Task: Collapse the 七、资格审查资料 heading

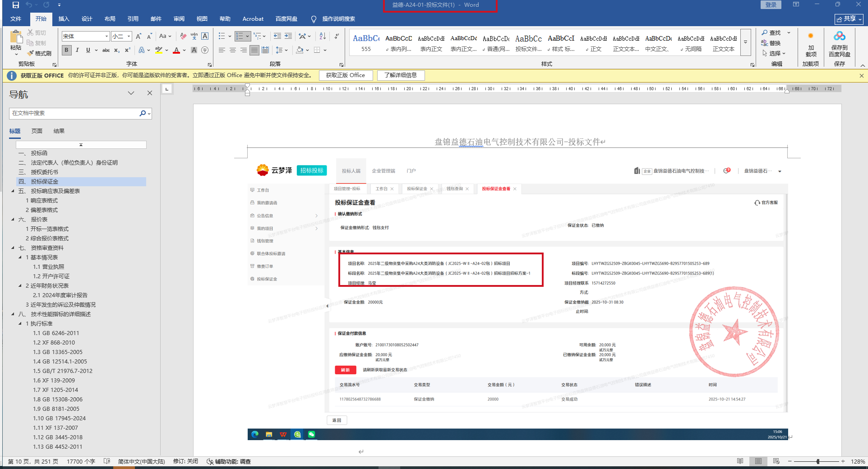Action: pyautogui.click(x=13, y=248)
